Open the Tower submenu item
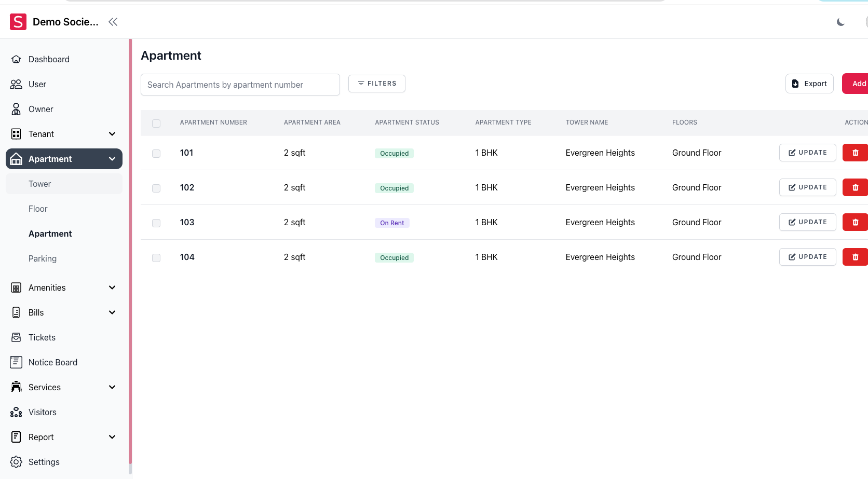868x479 pixels. (x=40, y=184)
